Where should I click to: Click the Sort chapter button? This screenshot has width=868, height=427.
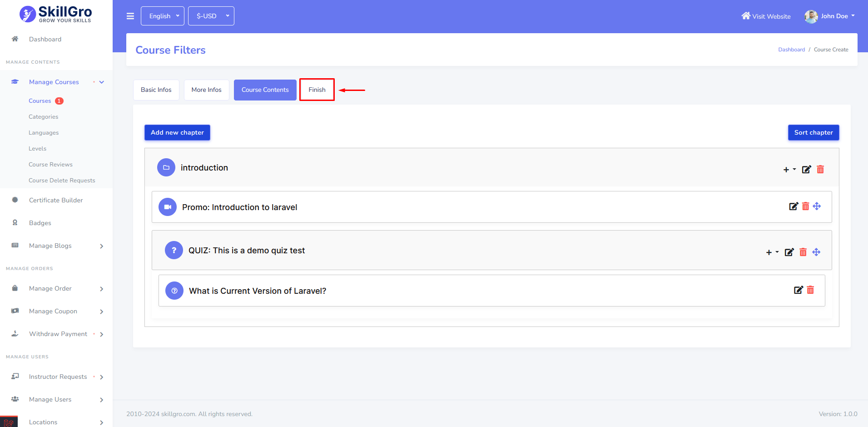tap(813, 132)
